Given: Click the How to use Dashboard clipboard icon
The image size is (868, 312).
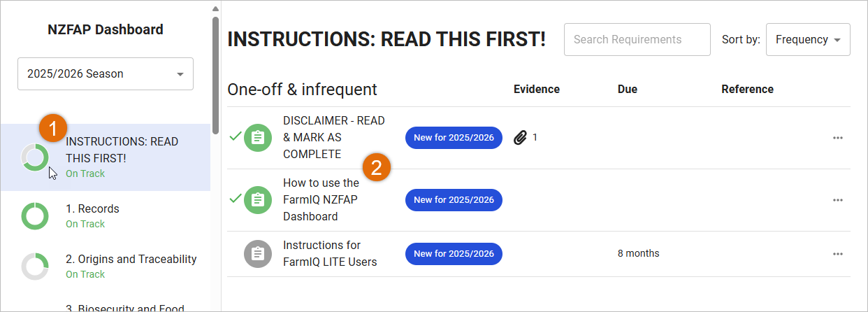Looking at the screenshot, I should pyautogui.click(x=257, y=200).
